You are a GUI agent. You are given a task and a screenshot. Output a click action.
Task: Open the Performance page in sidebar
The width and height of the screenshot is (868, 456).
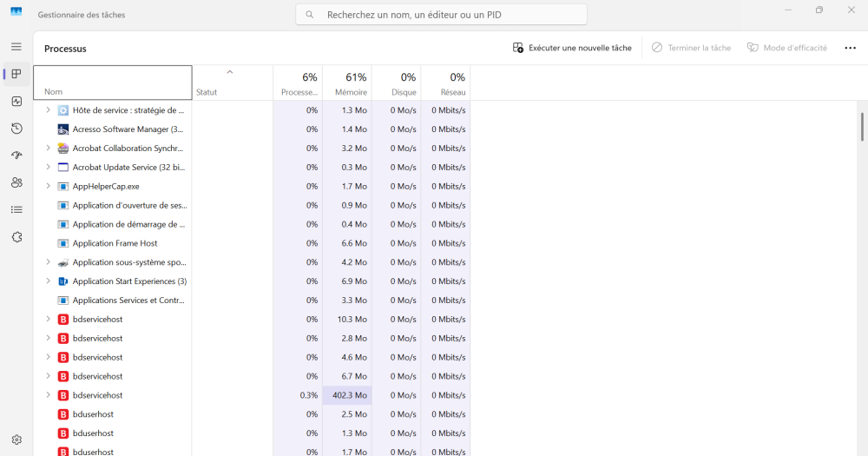(x=16, y=102)
